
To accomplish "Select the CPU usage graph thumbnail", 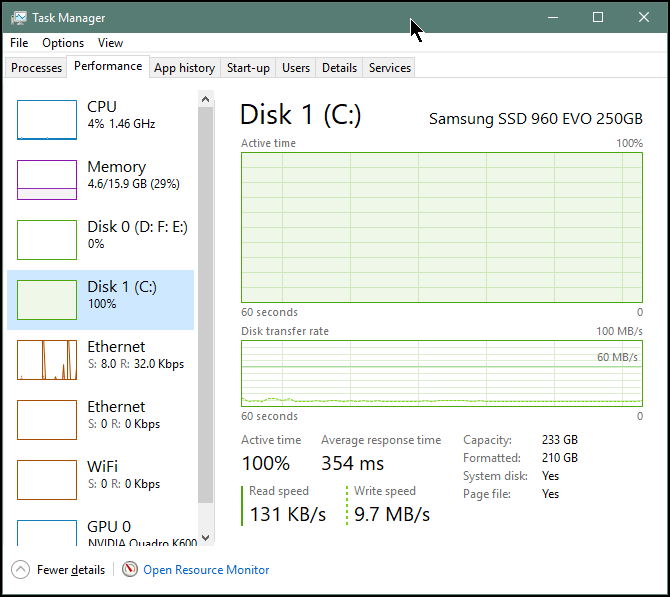I will point(47,120).
